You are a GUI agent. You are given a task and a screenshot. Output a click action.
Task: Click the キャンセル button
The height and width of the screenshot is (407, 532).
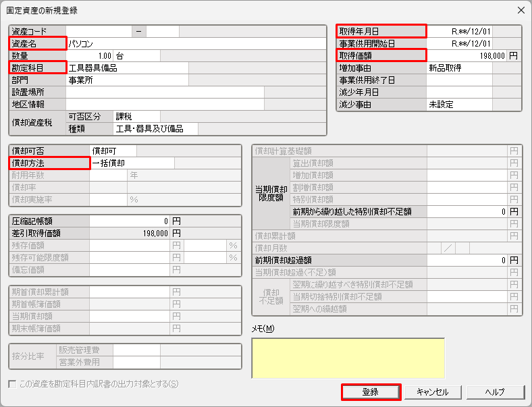pyautogui.click(x=432, y=392)
